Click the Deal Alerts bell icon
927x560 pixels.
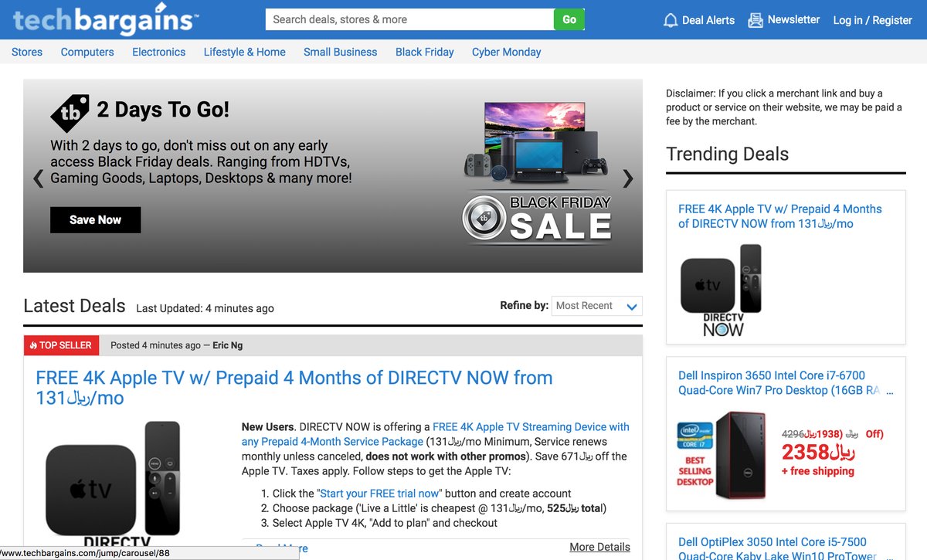(671, 20)
